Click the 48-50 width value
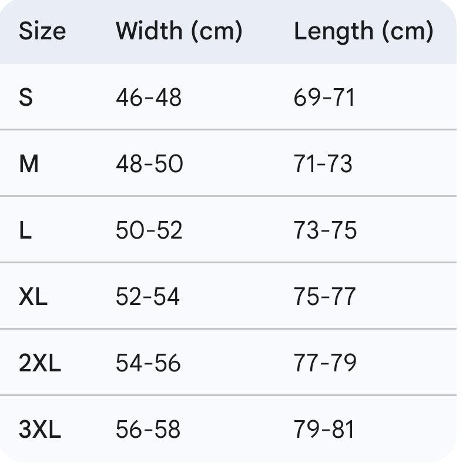 (x=149, y=164)
